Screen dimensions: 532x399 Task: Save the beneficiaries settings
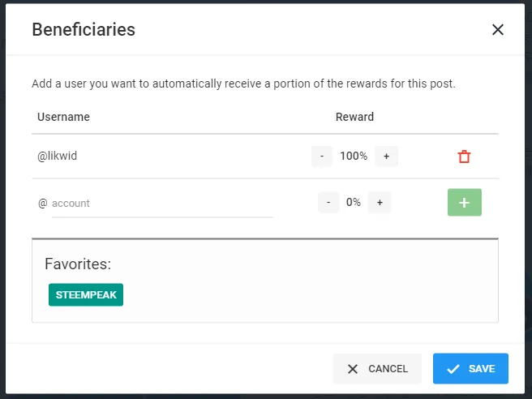[x=470, y=368]
